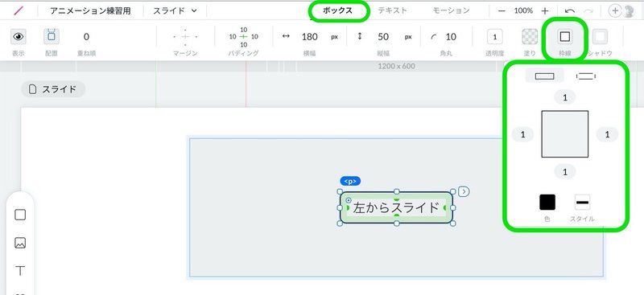This screenshot has height=295, width=644.
Task: Click the top border width value 1
Action: (565, 97)
